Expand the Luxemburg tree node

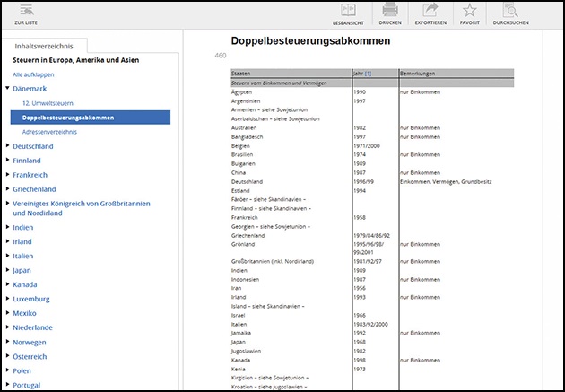[7, 299]
